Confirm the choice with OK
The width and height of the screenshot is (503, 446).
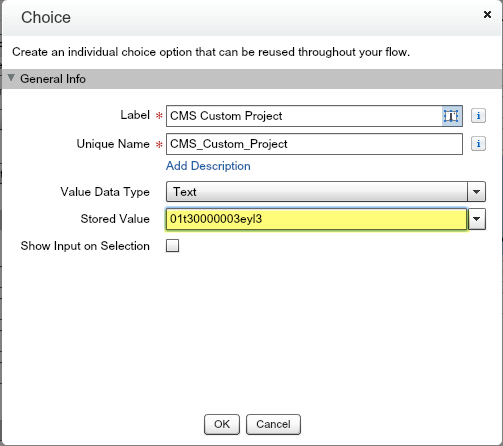click(222, 424)
